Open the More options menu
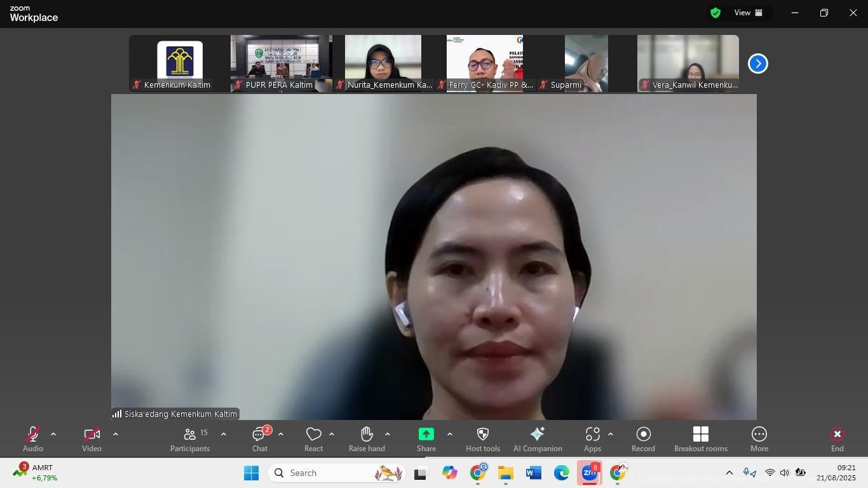This screenshot has height=488, width=868. pyautogui.click(x=759, y=438)
